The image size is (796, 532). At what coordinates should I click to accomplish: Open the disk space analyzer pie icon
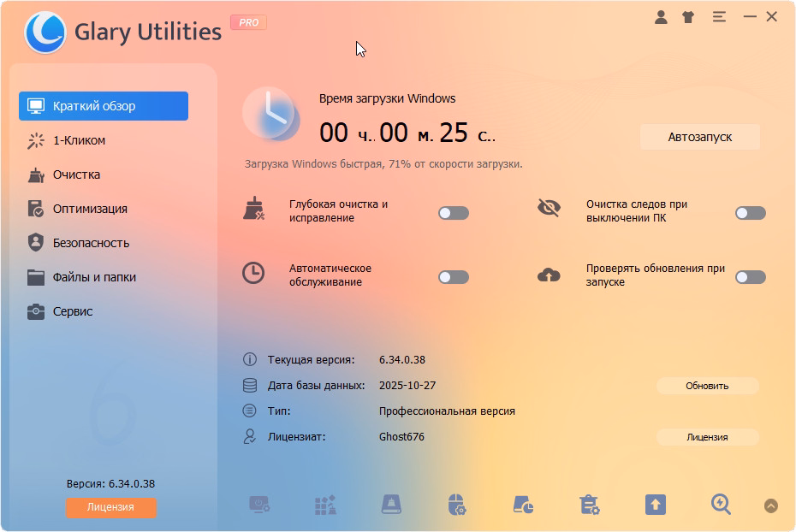pos(523,505)
